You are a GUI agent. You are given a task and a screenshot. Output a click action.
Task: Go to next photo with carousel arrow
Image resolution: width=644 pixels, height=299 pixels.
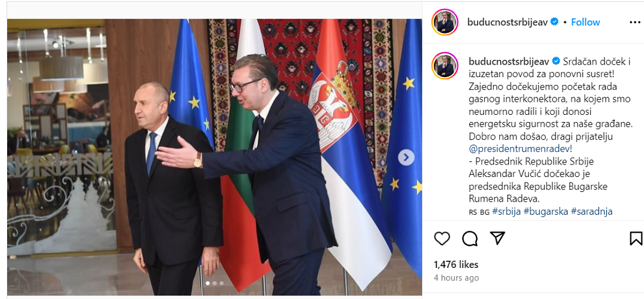[406, 157]
